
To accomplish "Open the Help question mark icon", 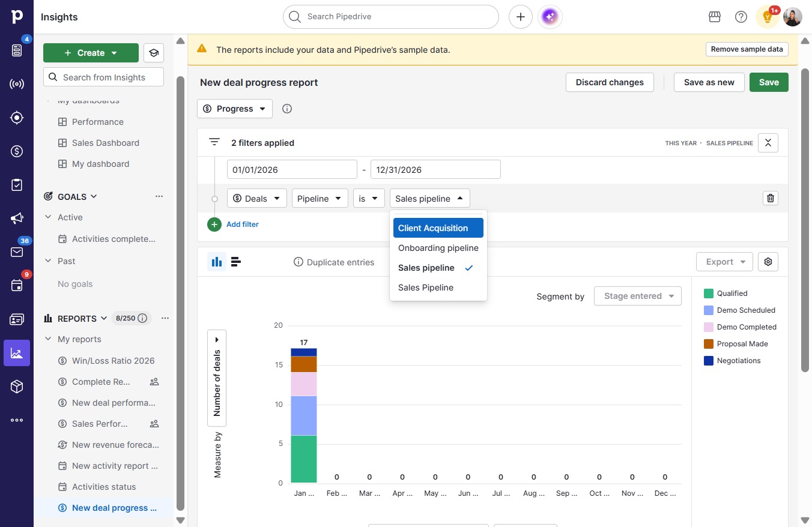I will coord(741,17).
